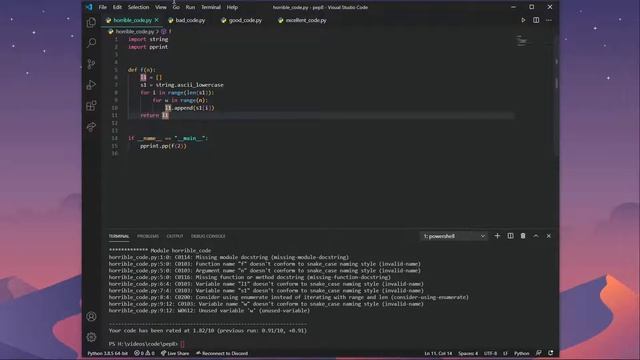Click the f function breadcrumb symbol
The height and width of the screenshot is (360, 640).
167,31
